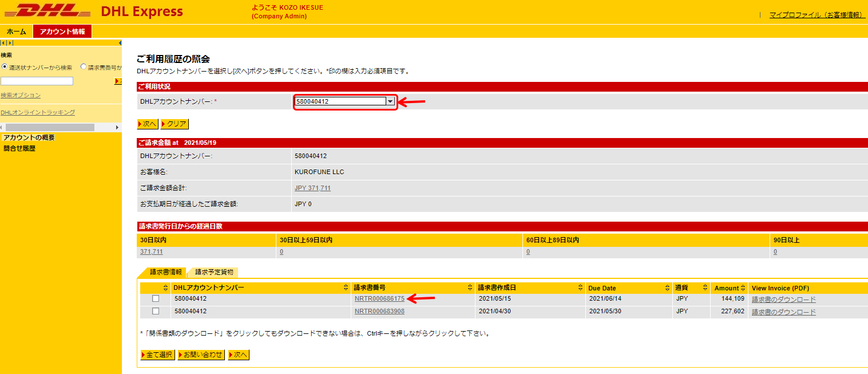Open the DHLアカウントナンバー dropdown showing 580040412
Screen dimensions: 868x374
[345, 101]
